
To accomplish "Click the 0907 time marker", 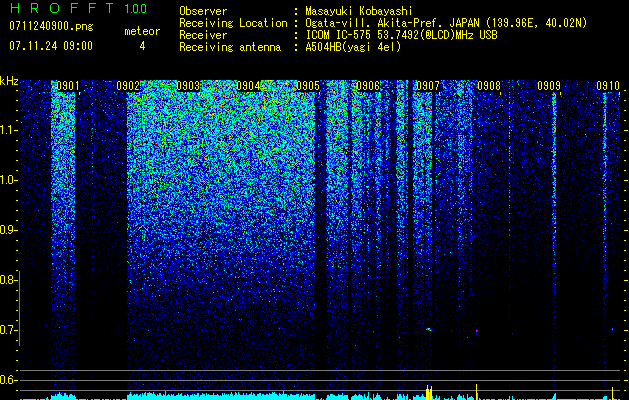I will point(428,86).
